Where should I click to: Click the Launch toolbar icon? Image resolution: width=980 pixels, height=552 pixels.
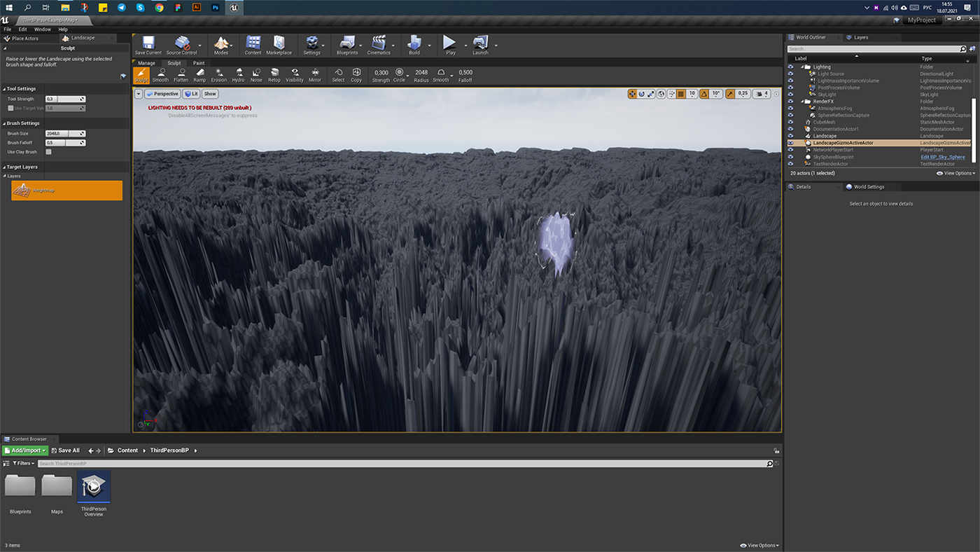tap(480, 46)
